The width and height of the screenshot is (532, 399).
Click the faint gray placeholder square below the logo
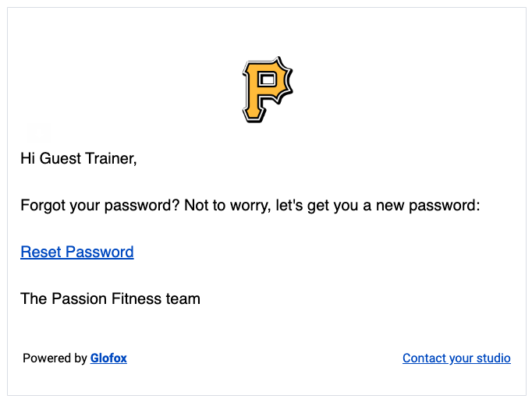click(x=39, y=132)
